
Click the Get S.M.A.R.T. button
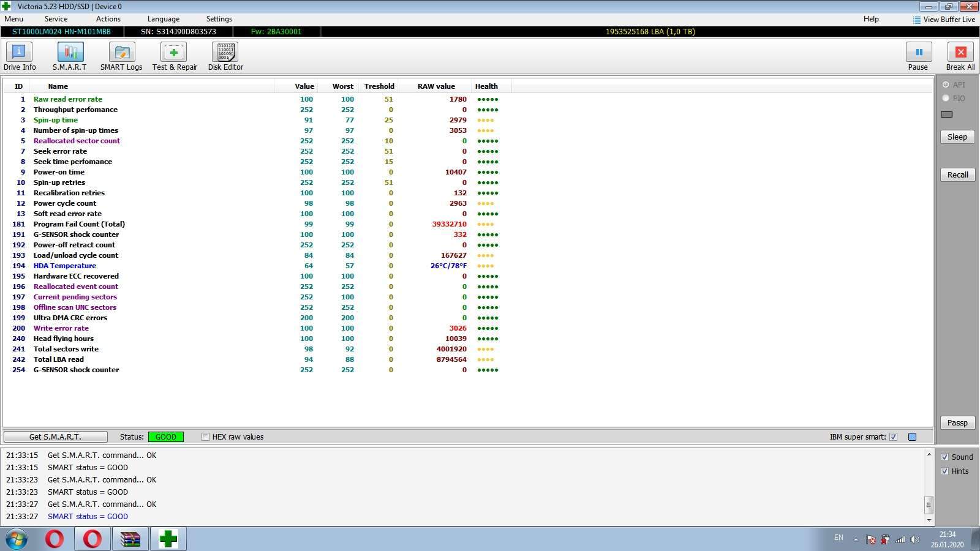click(55, 437)
